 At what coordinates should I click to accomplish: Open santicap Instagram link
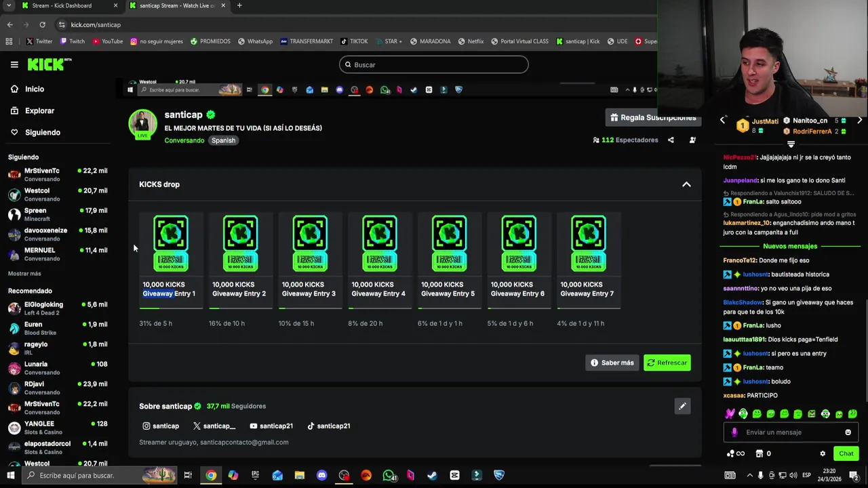tap(161, 426)
